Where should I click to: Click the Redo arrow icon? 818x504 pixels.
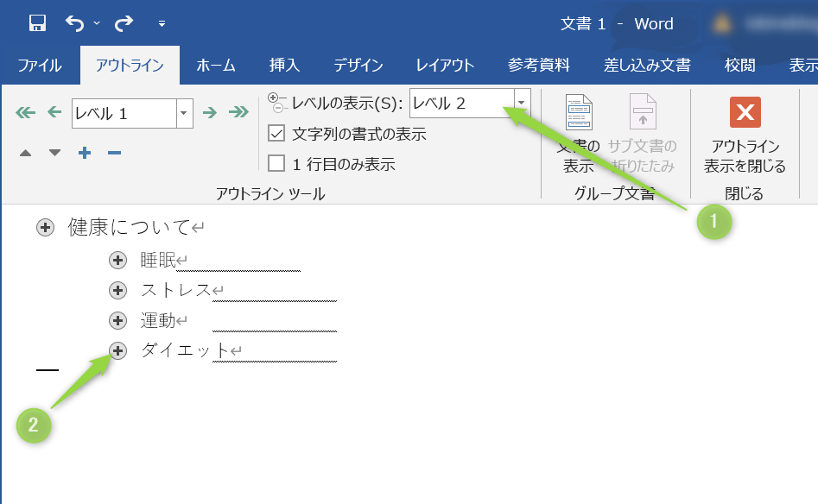pyautogui.click(x=124, y=23)
